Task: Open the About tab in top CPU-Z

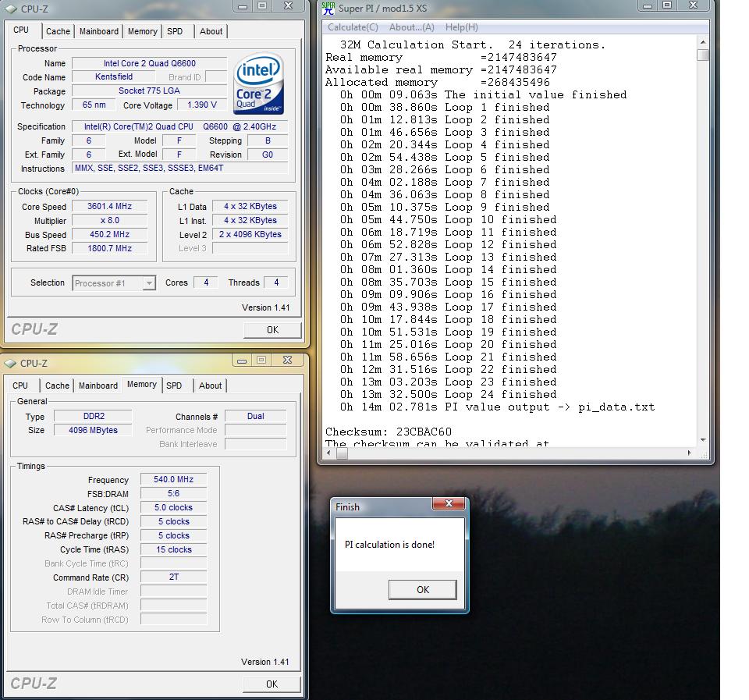Action: point(211,31)
